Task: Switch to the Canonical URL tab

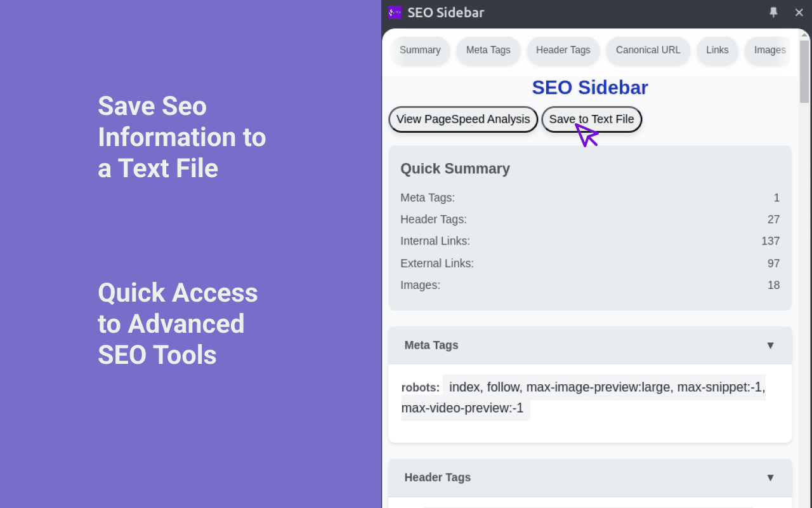Action: click(x=648, y=50)
